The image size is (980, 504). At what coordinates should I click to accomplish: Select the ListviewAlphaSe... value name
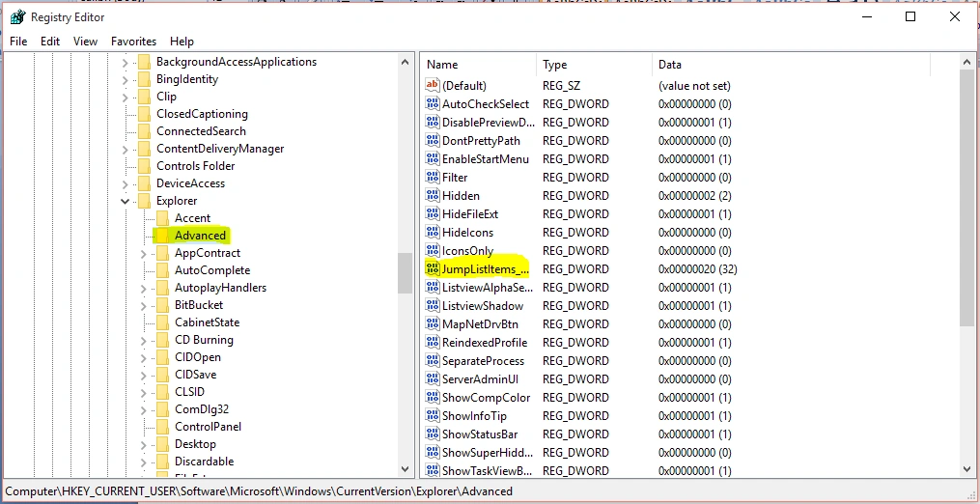[488, 288]
